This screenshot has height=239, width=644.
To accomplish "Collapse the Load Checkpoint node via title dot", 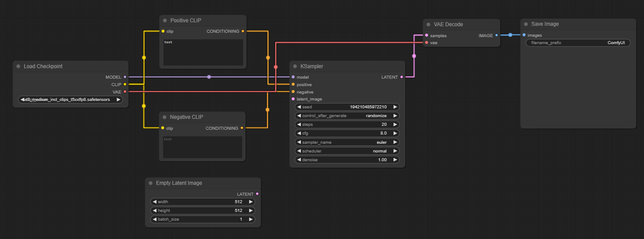I will coord(18,66).
